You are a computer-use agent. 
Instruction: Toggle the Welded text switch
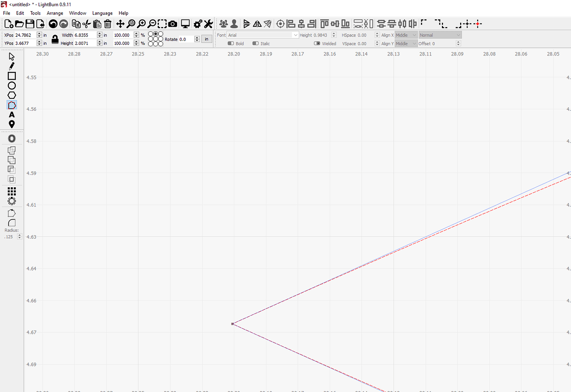(x=317, y=43)
